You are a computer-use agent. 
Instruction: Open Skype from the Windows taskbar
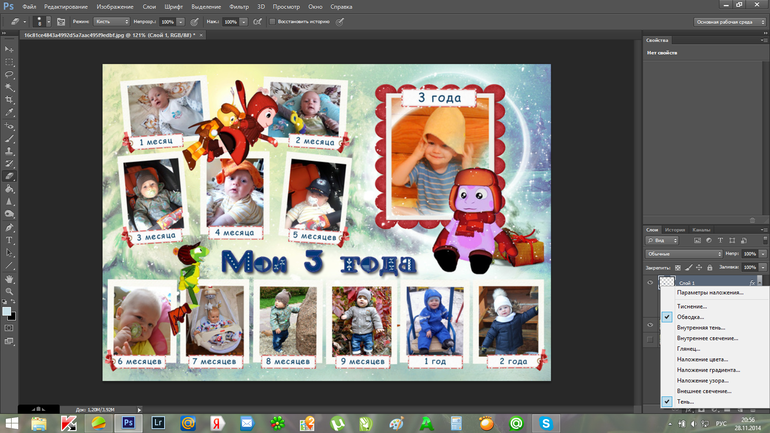pos(548,423)
